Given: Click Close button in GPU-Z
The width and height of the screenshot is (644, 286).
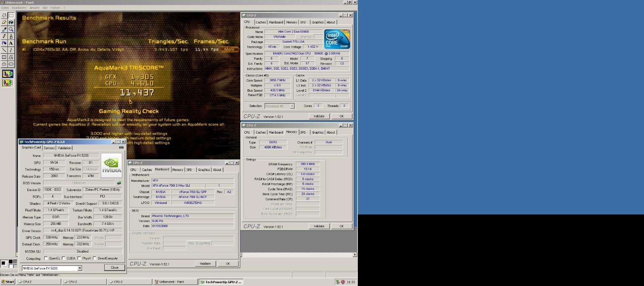Looking at the screenshot, I should pyautogui.click(x=114, y=267).
